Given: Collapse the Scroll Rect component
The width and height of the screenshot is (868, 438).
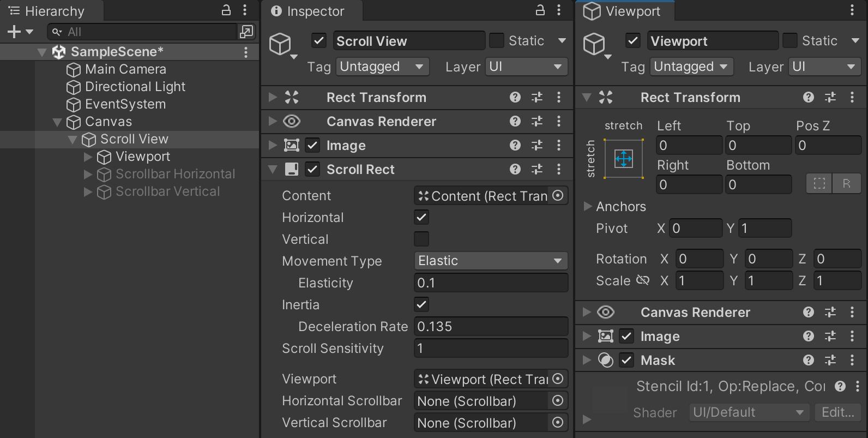Looking at the screenshot, I should (x=273, y=169).
